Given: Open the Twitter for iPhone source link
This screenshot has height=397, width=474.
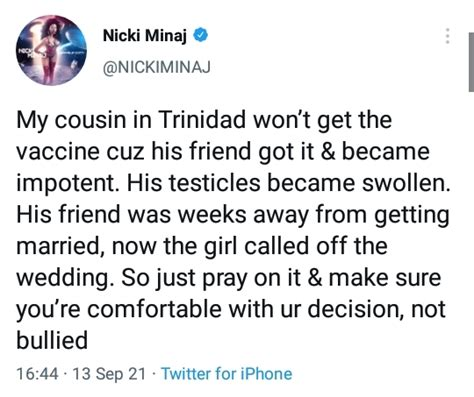Looking at the screenshot, I should click(227, 374).
